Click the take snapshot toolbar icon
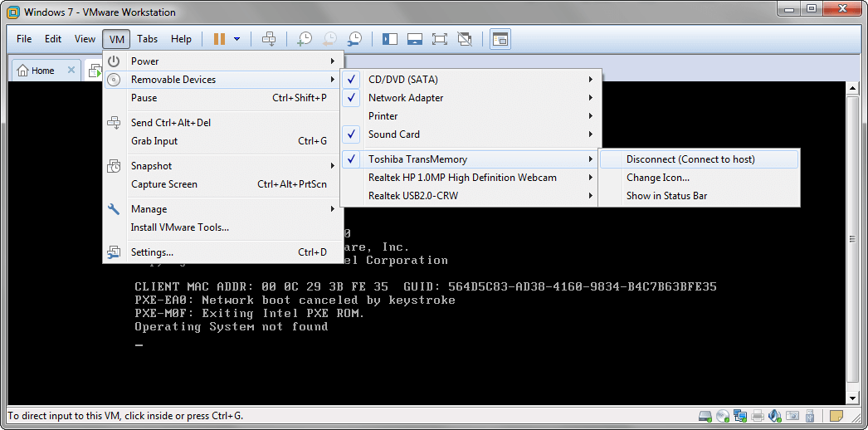The width and height of the screenshot is (868, 430). (305, 39)
